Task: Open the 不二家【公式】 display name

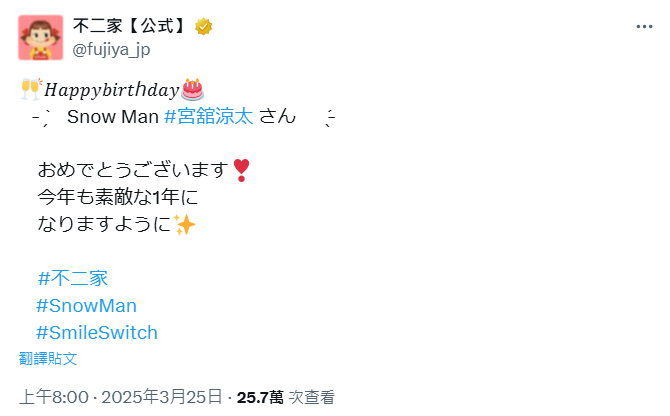Action: tap(129, 26)
